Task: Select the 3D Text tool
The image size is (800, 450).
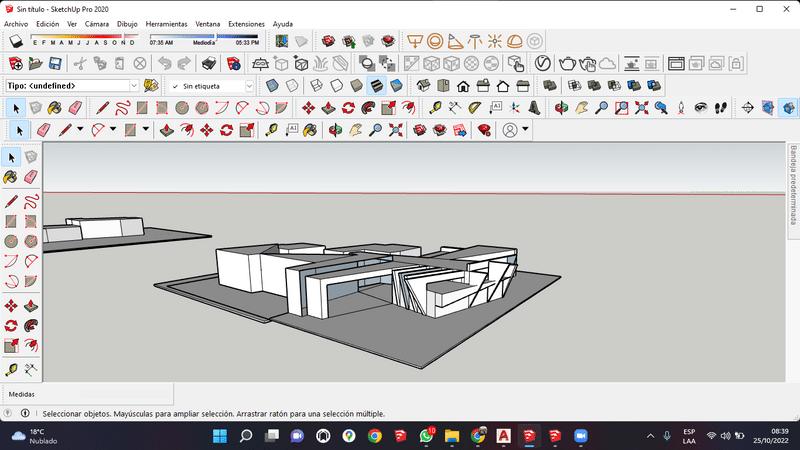Action: [535, 108]
